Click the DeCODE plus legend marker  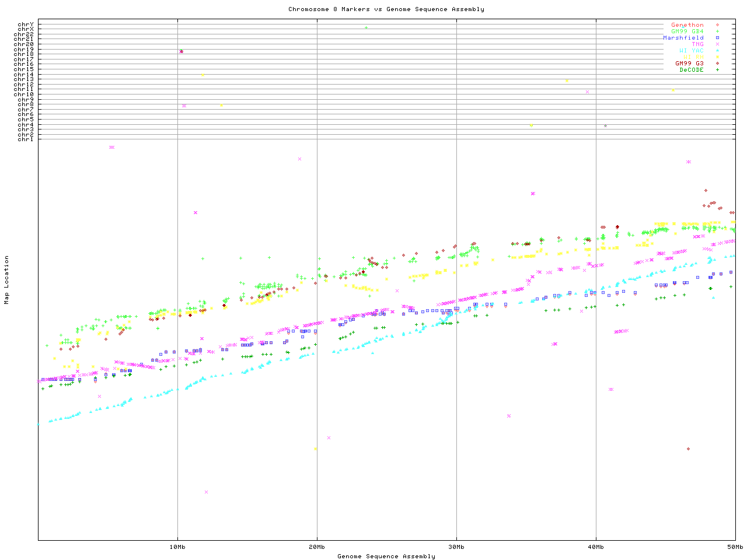tap(717, 70)
